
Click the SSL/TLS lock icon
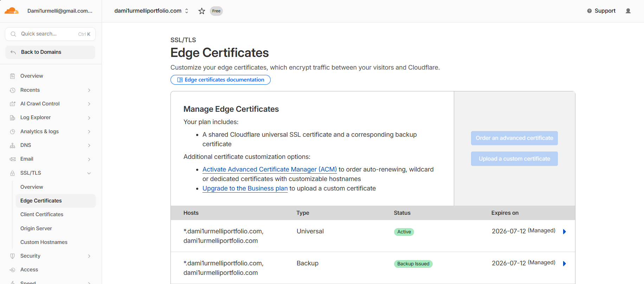point(13,173)
